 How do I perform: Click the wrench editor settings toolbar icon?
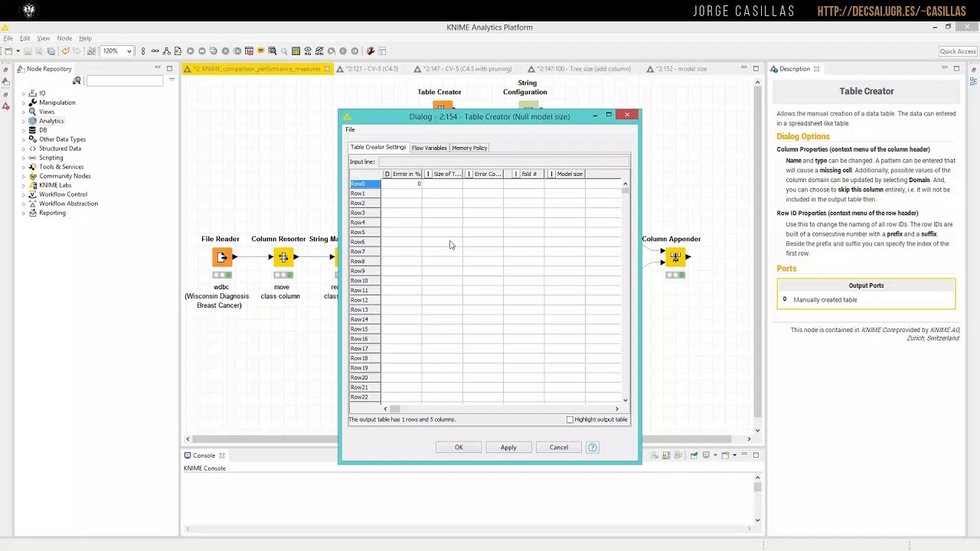(x=371, y=51)
